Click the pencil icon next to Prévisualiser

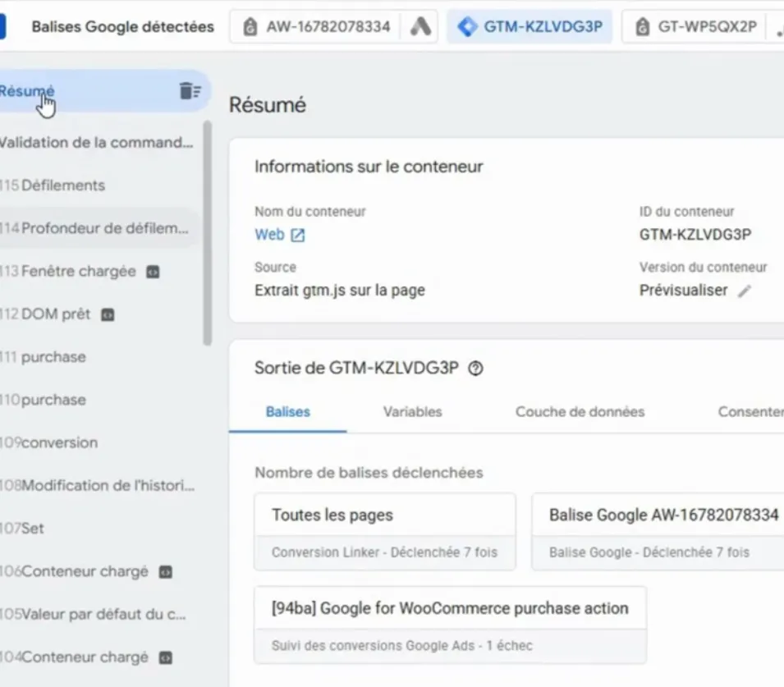(x=745, y=290)
